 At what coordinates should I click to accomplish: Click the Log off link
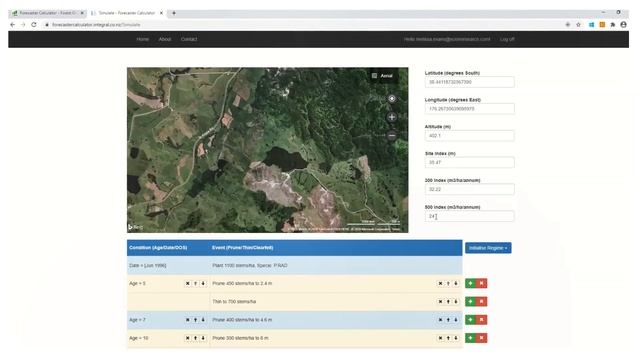(x=507, y=39)
